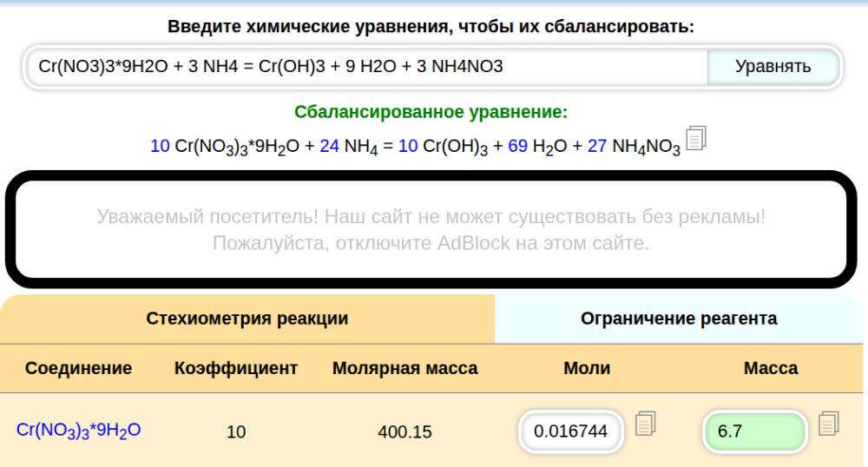Click the molar mass value 400.15
The width and height of the screenshot is (868, 467).
point(404,431)
